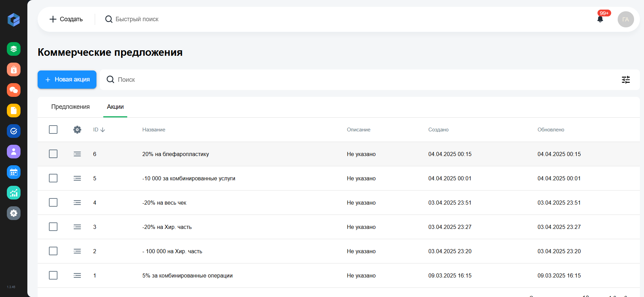Focus the Быстрый поиск field
The image size is (644, 297).
tap(137, 19)
